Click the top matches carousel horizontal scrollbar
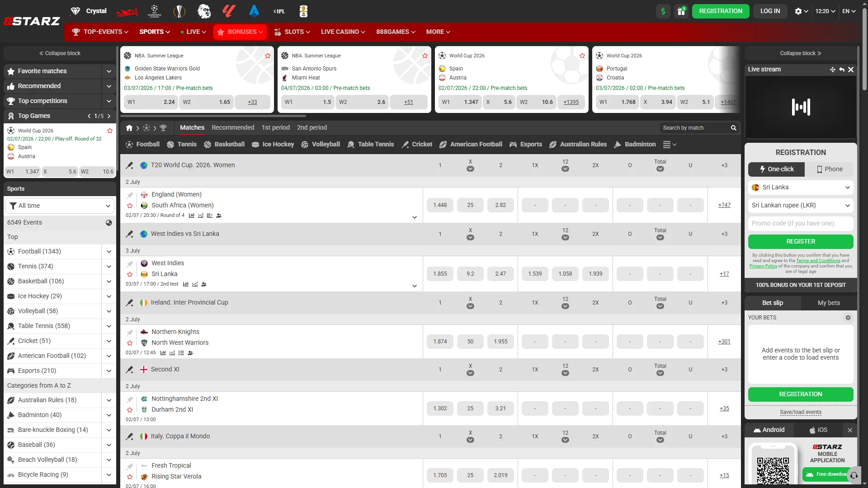 (x=212, y=116)
